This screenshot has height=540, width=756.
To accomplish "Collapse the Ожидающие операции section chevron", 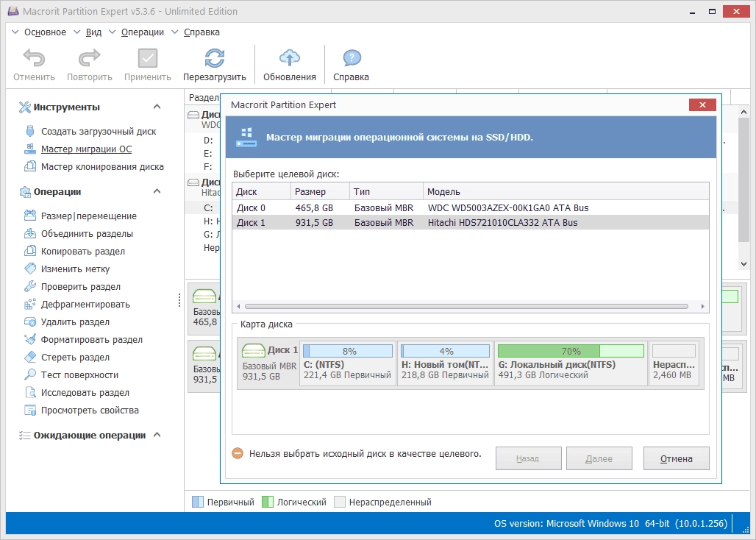I will [157, 435].
